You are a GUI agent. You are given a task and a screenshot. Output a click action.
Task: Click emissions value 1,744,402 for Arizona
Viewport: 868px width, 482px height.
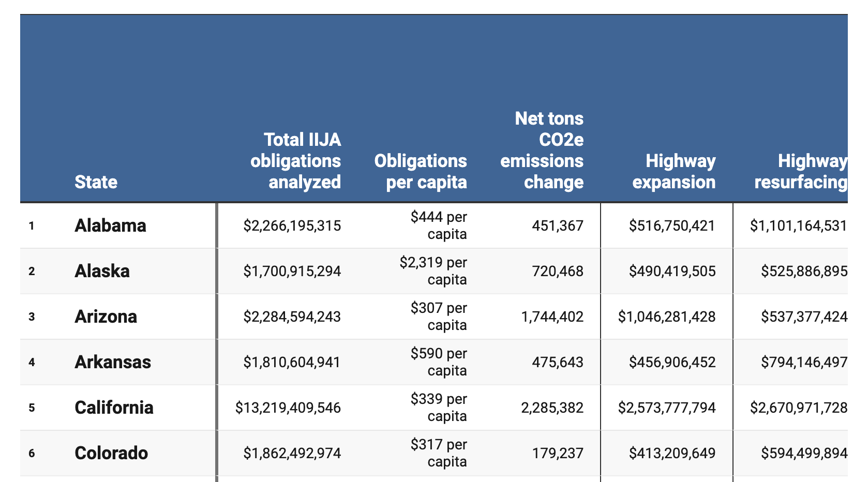click(x=552, y=317)
